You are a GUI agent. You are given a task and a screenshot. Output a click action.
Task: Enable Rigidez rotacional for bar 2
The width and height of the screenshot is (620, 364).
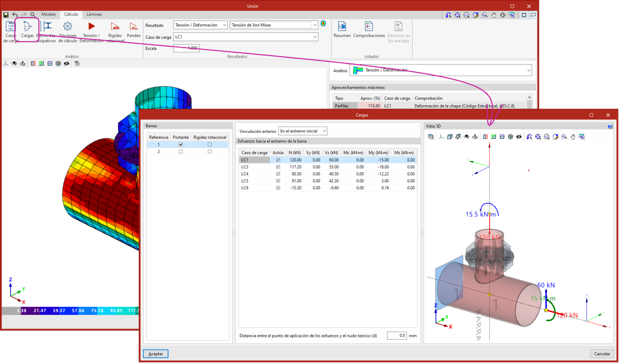point(209,152)
